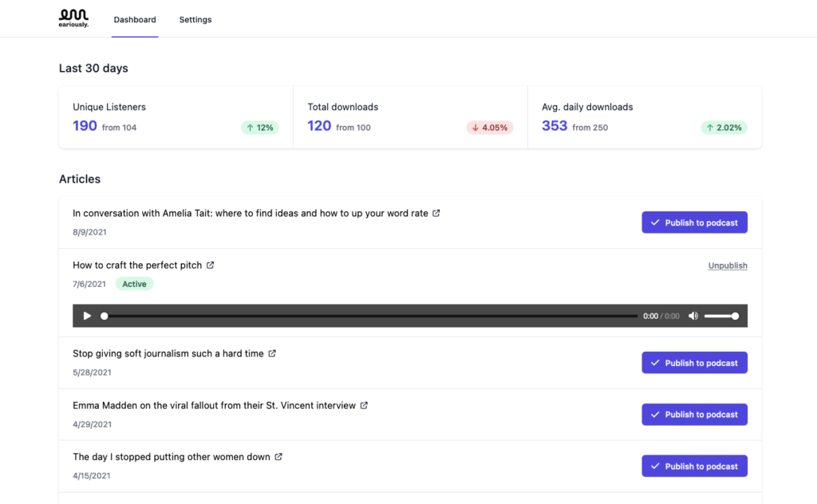Switch to the Dashboard tab
This screenshot has width=817, height=504.
[x=135, y=19]
